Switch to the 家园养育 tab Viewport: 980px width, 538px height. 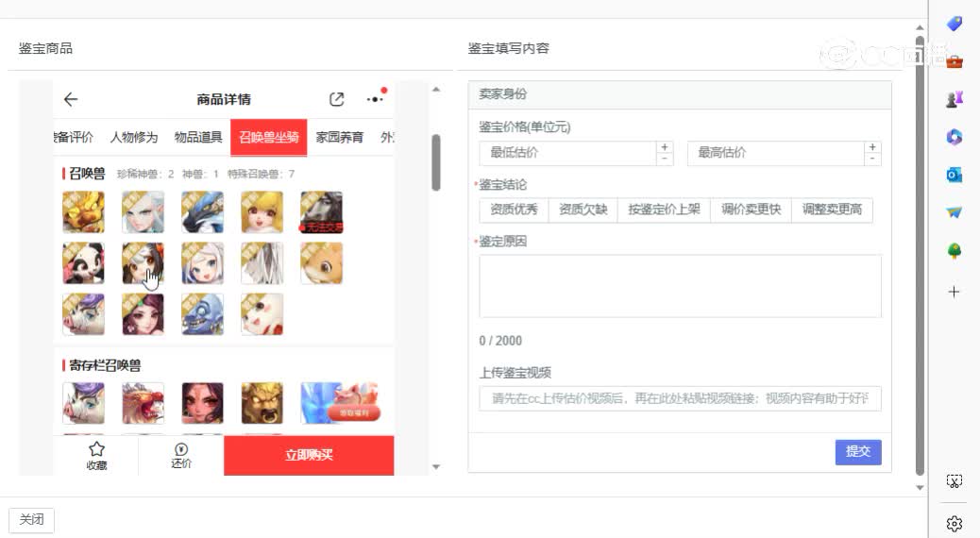(x=339, y=137)
